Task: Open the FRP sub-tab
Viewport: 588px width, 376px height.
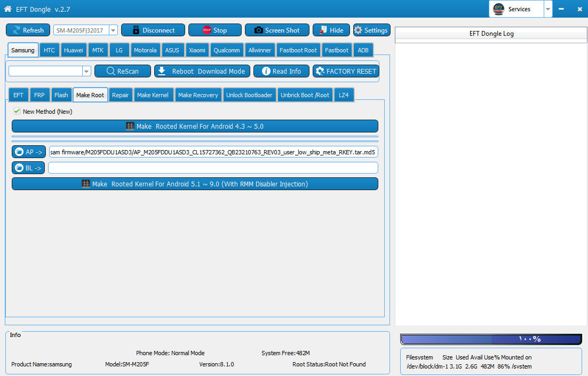Action: tap(39, 95)
